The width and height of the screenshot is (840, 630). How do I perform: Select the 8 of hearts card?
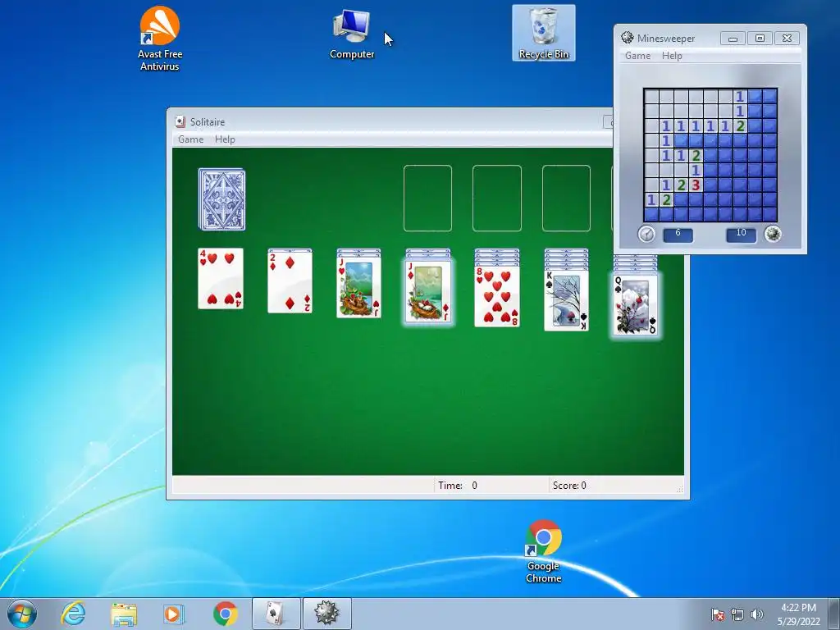click(x=496, y=296)
